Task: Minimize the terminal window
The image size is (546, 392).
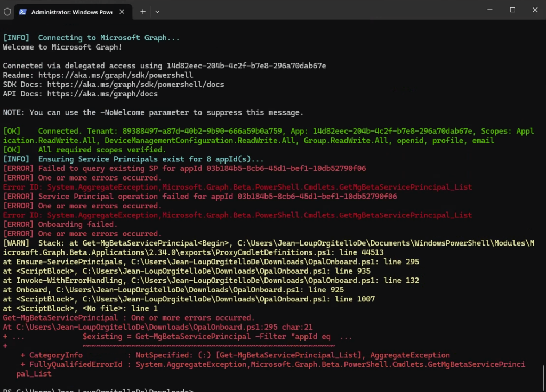Action: (489, 10)
